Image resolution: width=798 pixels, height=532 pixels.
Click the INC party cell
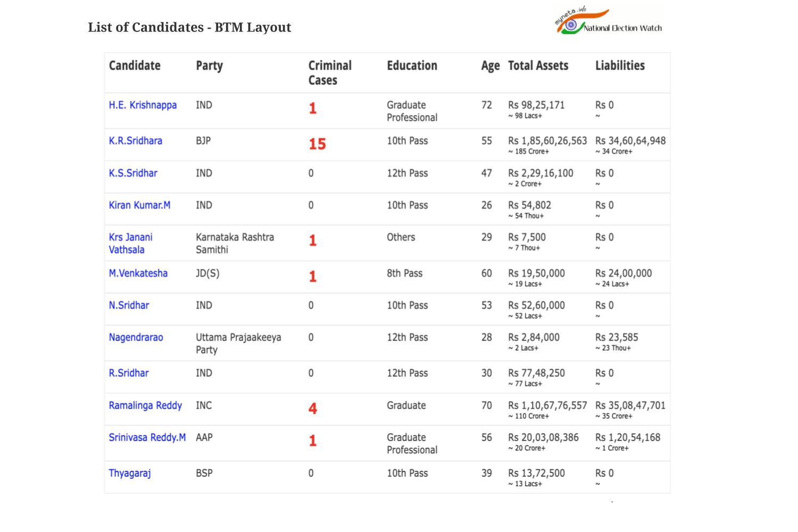coord(204,405)
